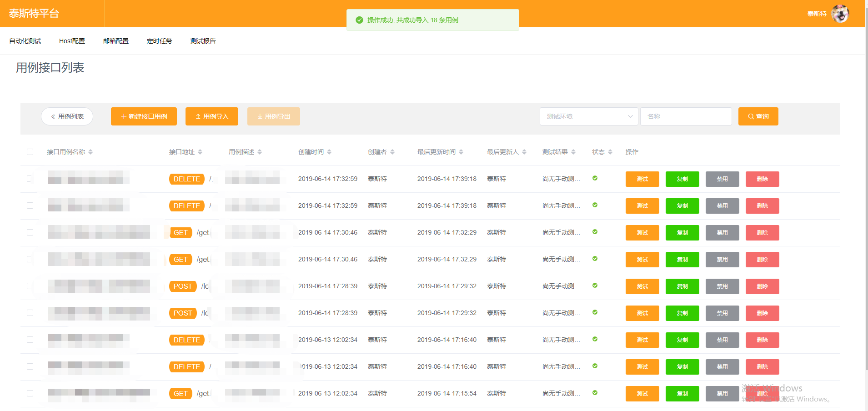This screenshot has height=411, width=868.
Task: Focus the 名称 search input field
Action: (686, 116)
